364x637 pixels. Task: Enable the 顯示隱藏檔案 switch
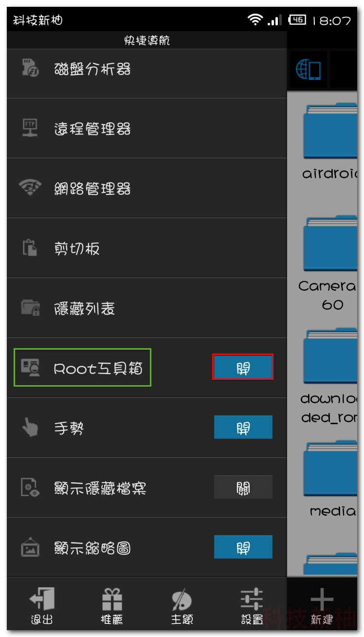click(243, 487)
